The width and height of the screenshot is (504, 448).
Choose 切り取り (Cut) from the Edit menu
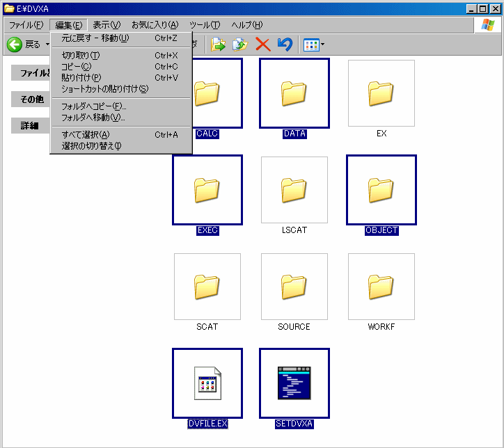(81, 56)
